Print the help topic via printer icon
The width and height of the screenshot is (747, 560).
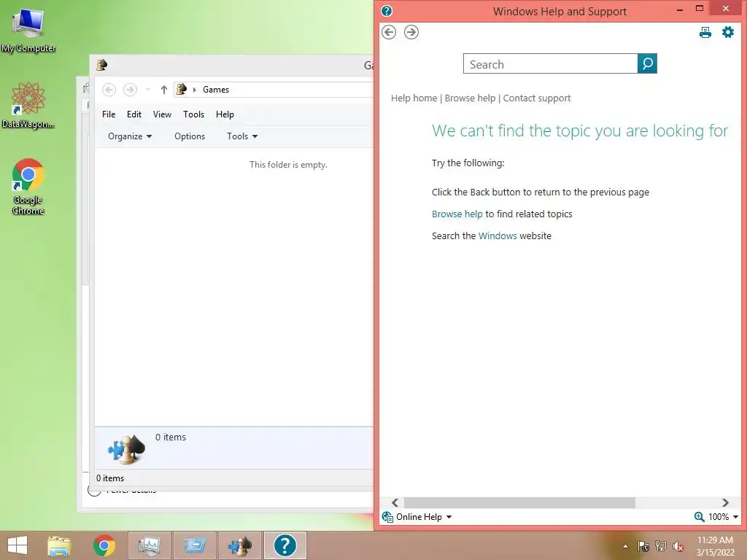(705, 32)
